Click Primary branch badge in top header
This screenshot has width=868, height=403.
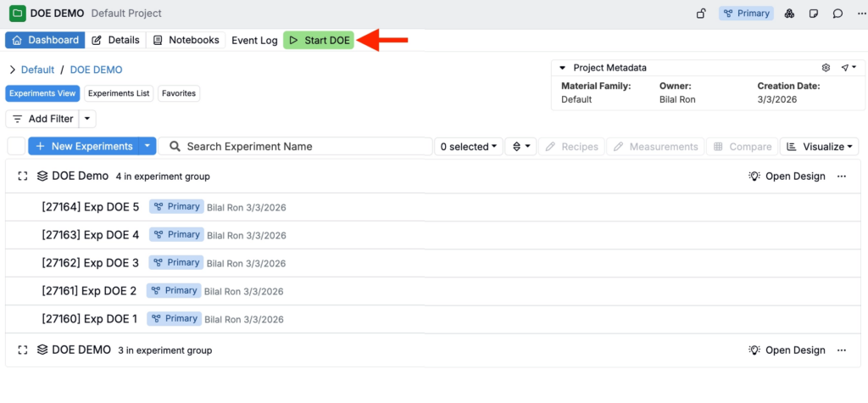point(746,14)
